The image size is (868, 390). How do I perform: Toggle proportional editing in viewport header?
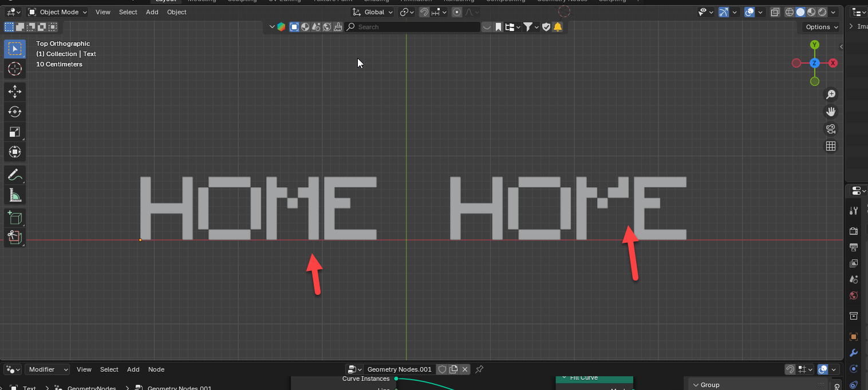coord(457,12)
